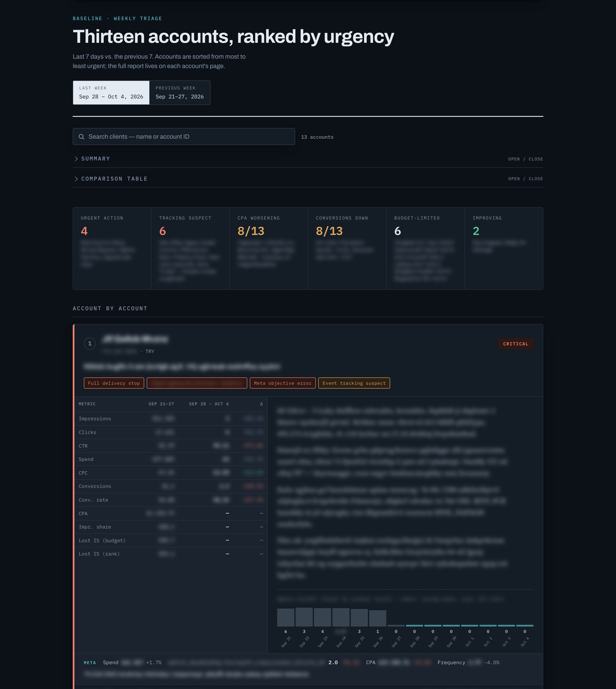
Task: Click the CTR metric row
Action: pyautogui.click(x=171, y=446)
